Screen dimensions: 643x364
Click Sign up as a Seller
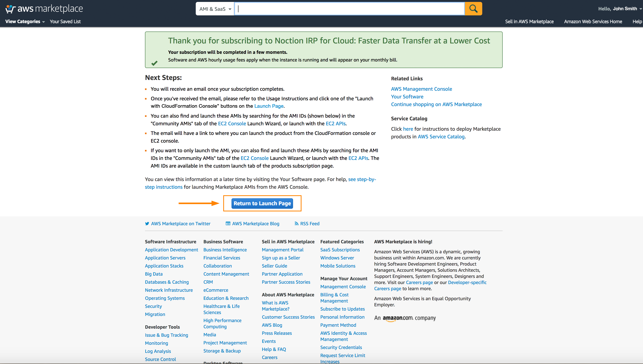click(x=281, y=258)
